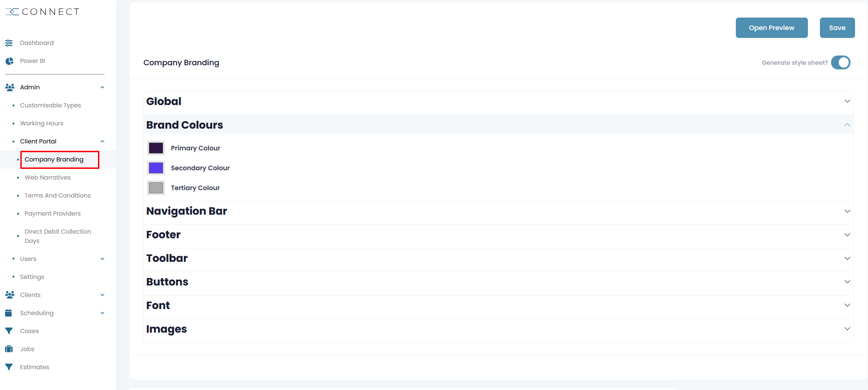
Task: Toggle Generate style sheet switch off
Action: click(x=841, y=62)
